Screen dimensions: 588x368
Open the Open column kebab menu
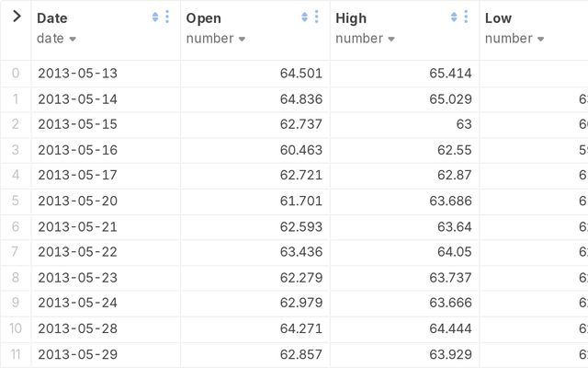316,17
